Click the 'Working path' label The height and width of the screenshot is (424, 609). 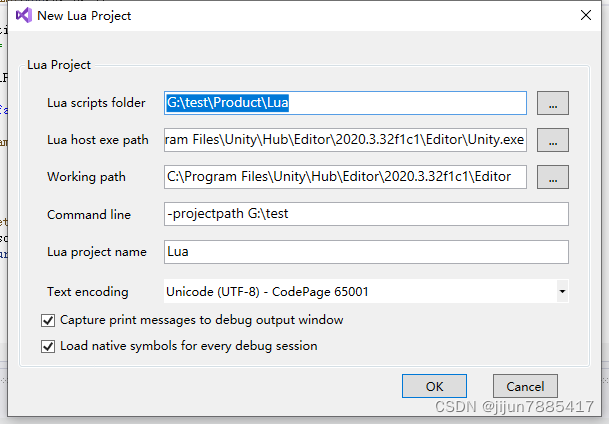[x=86, y=177]
